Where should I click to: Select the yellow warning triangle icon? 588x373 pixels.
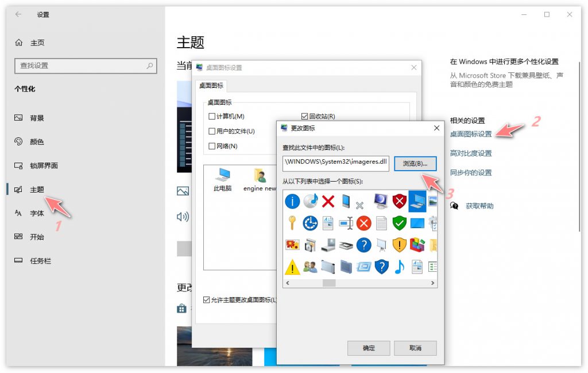click(293, 267)
